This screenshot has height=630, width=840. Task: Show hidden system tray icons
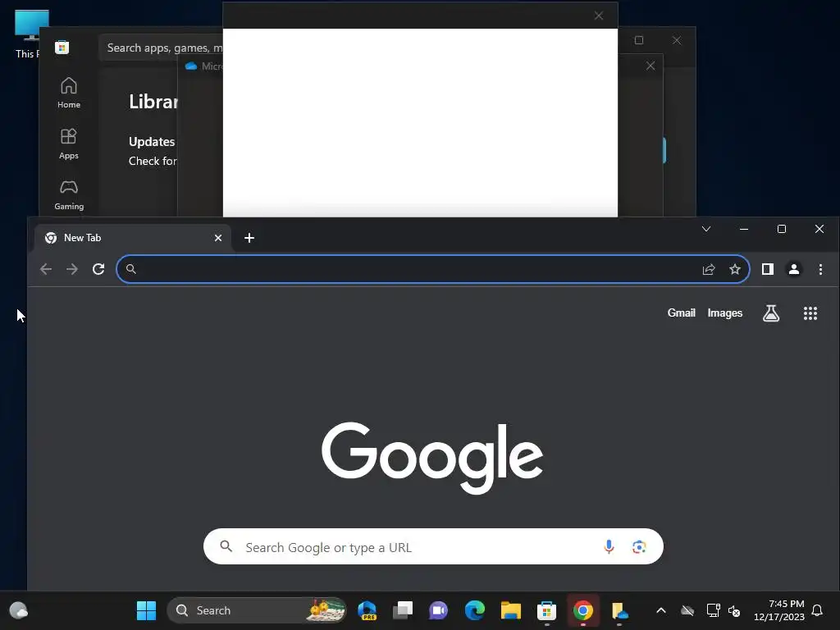click(x=661, y=610)
